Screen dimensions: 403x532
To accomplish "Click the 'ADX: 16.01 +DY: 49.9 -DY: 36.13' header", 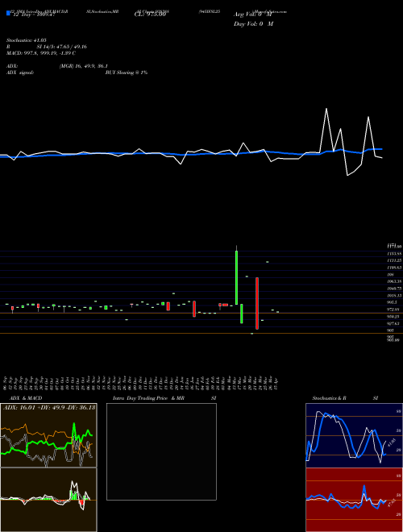I will click(49, 407).
